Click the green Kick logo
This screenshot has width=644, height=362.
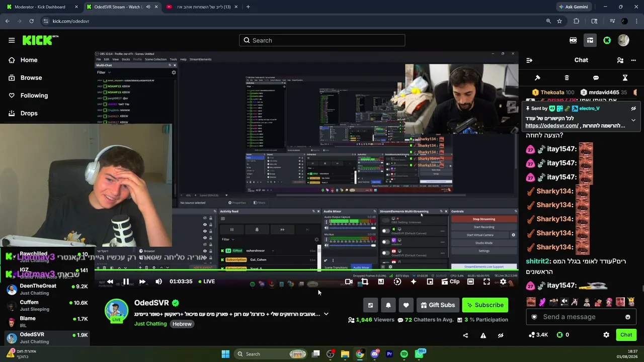40,40
